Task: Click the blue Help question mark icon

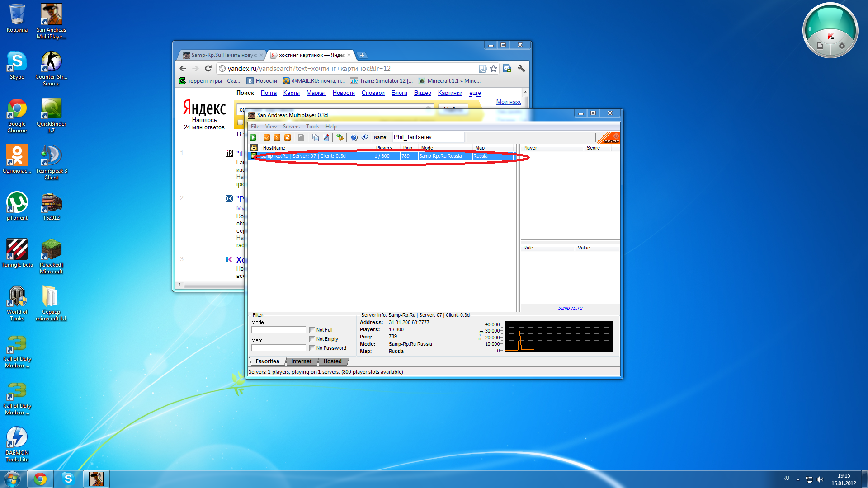Action: coord(354,137)
